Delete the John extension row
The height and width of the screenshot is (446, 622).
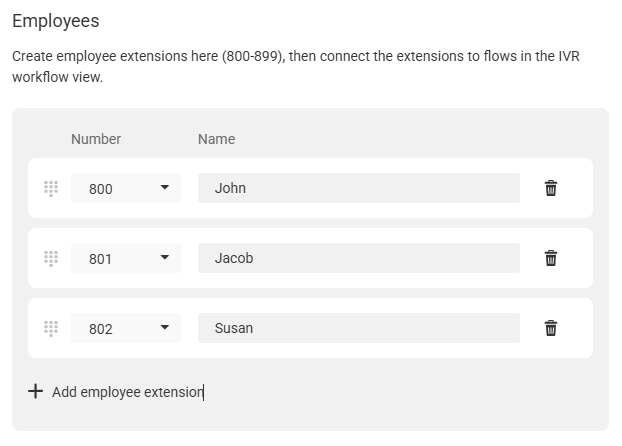551,188
